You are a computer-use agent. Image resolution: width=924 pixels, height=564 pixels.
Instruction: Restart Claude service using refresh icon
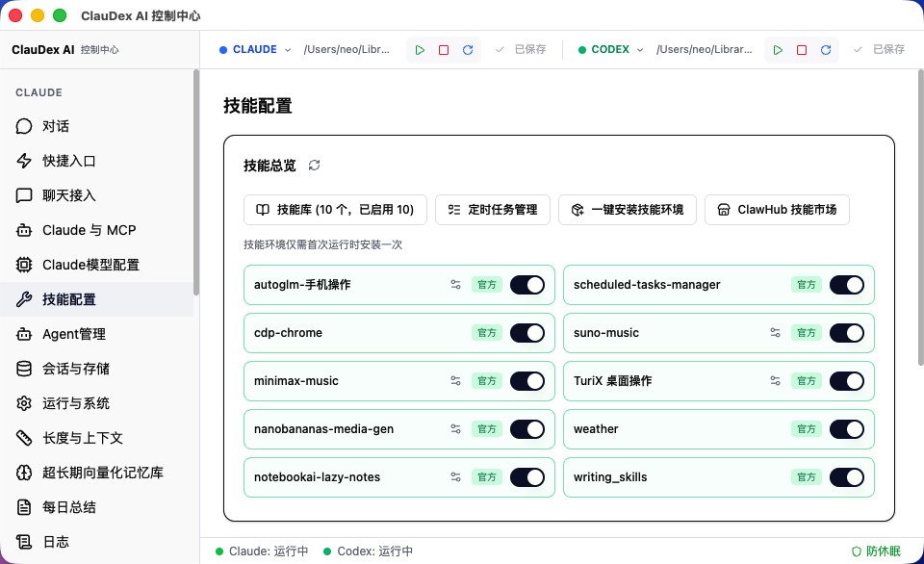pyautogui.click(x=468, y=50)
